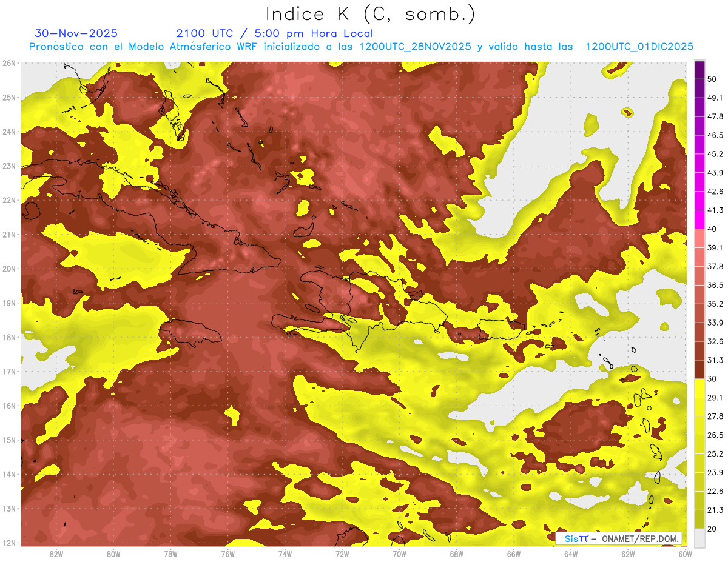
Task: Click the latitude label "23N"
Action: pyautogui.click(x=9, y=166)
